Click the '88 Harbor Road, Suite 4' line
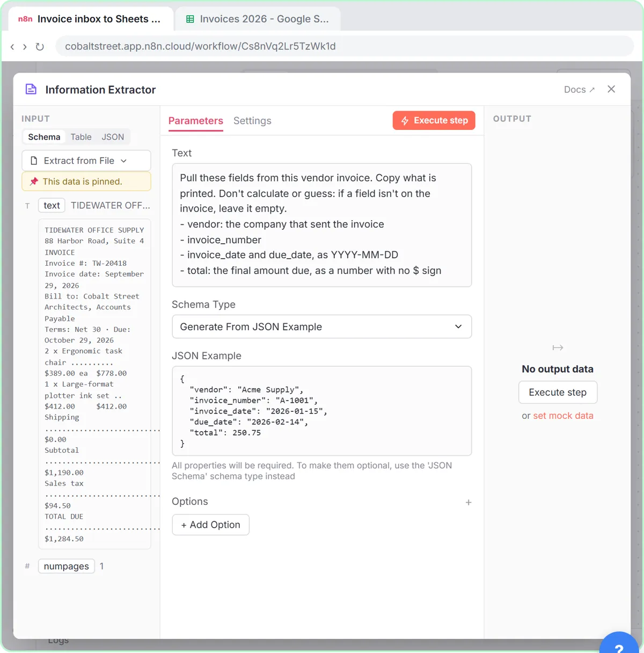Viewport: 644px width, 653px height. click(94, 241)
